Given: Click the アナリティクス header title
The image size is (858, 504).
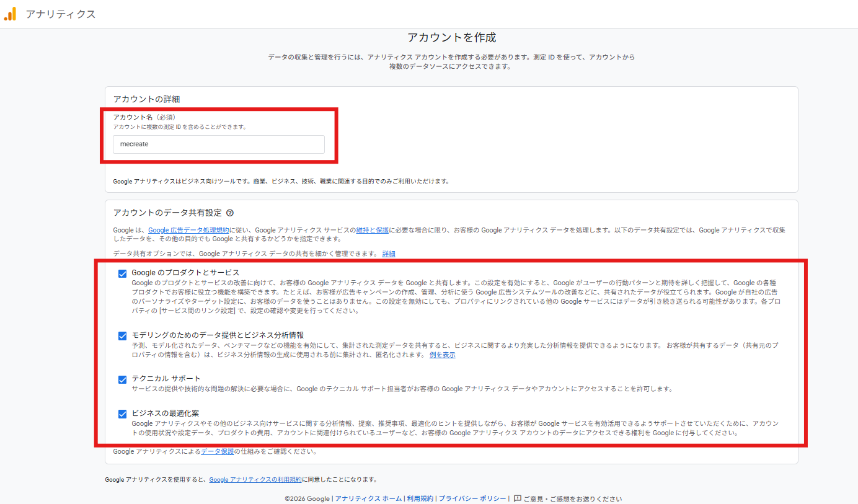Looking at the screenshot, I should 61,14.
